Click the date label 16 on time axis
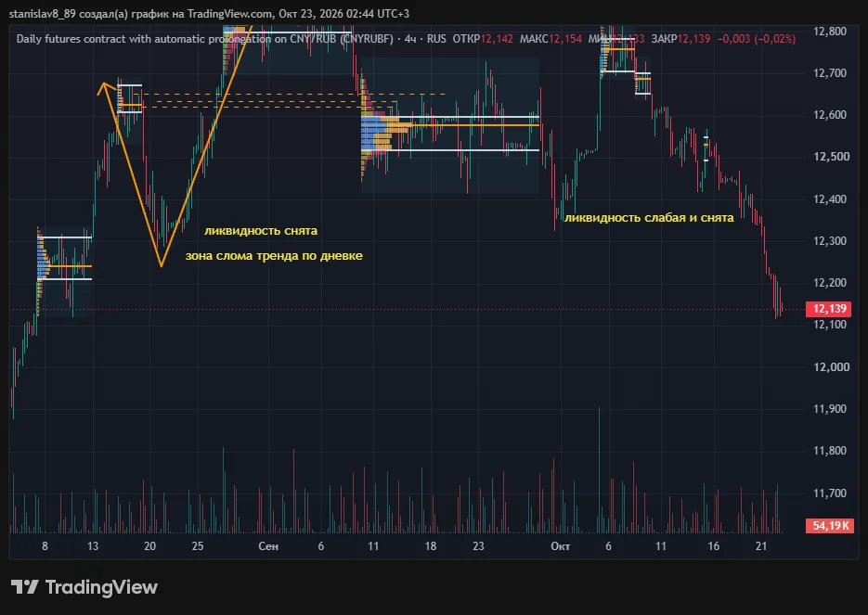 coord(714,546)
